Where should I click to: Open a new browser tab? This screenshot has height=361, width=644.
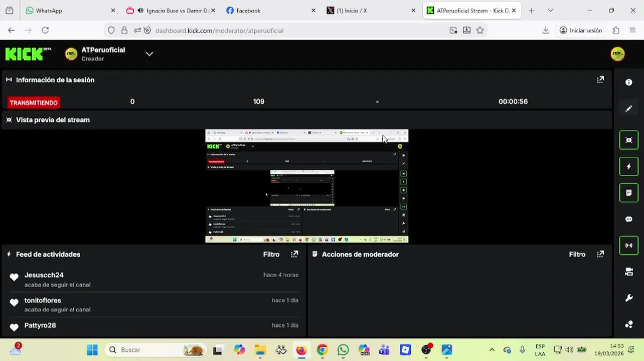[532, 11]
